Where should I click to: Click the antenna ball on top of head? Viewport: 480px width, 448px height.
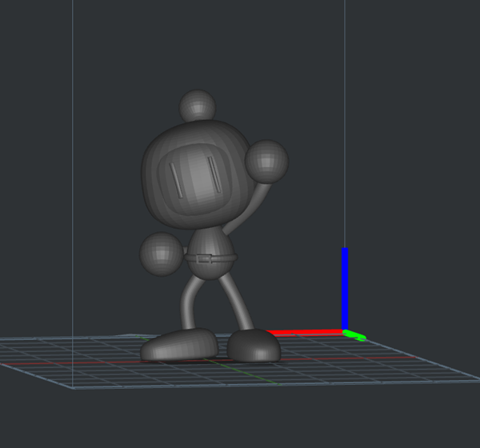click(197, 106)
